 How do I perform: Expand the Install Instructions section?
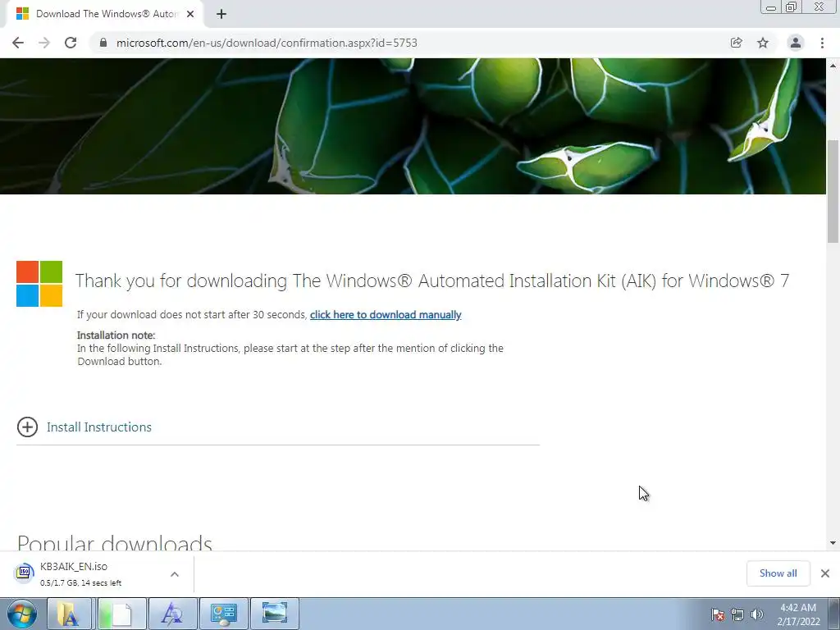(99, 427)
